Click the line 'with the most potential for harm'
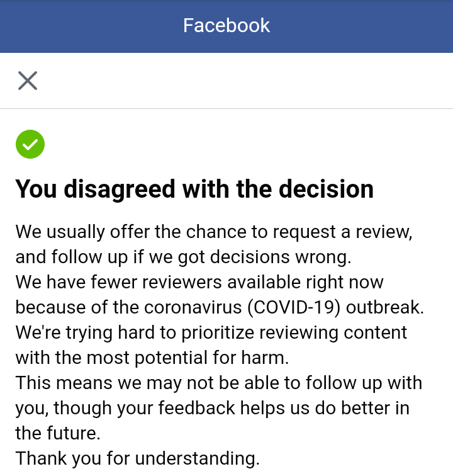The height and width of the screenshot is (476, 453). click(x=152, y=358)
